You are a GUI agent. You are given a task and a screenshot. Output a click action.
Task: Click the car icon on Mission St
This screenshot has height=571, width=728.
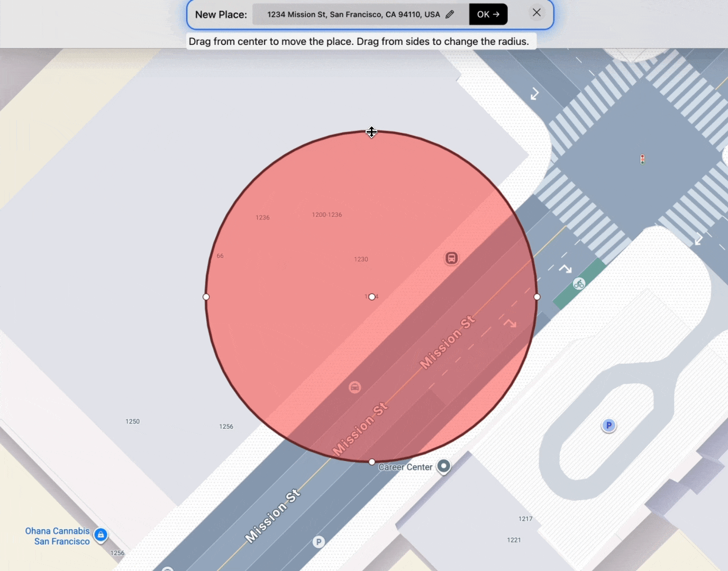click(355, 388)
